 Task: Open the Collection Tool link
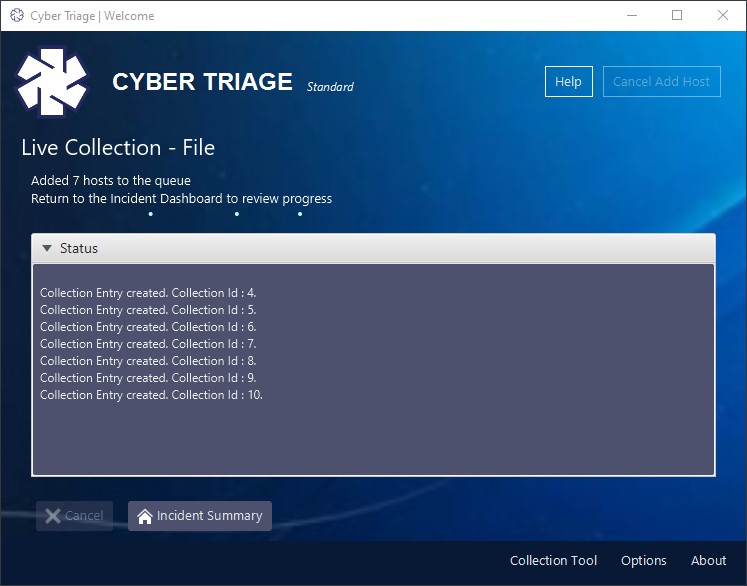click(553, 560)
